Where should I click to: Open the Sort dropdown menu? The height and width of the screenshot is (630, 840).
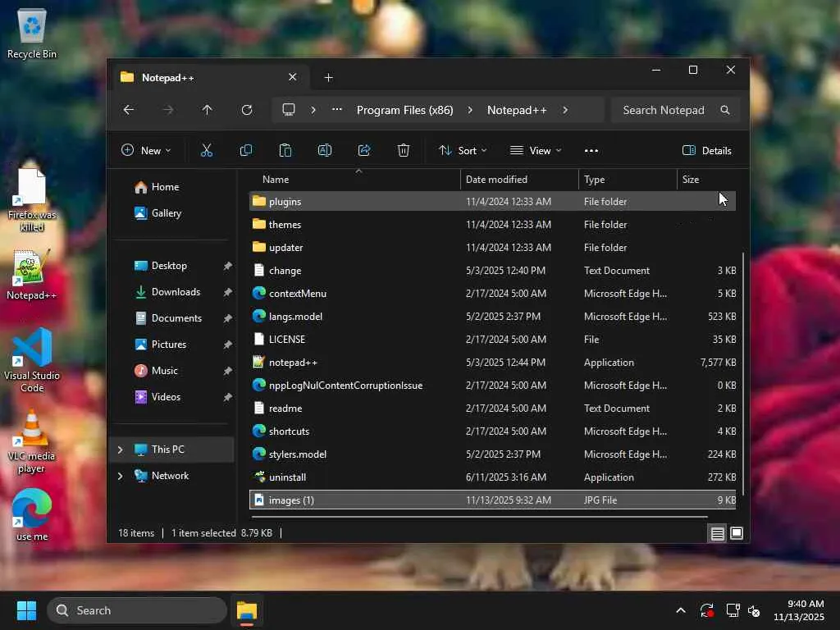tap(463, 151)
